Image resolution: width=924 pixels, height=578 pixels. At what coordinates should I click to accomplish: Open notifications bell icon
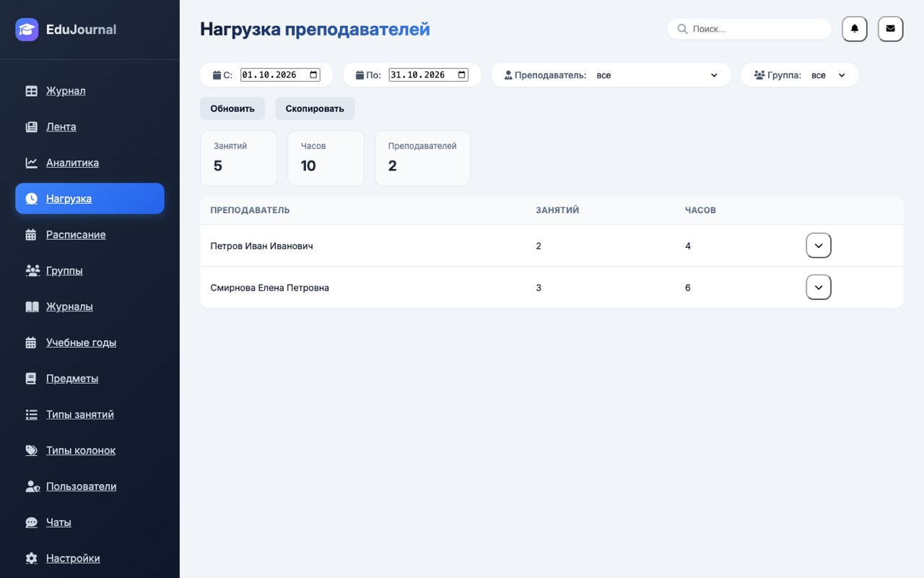(855, 29)
